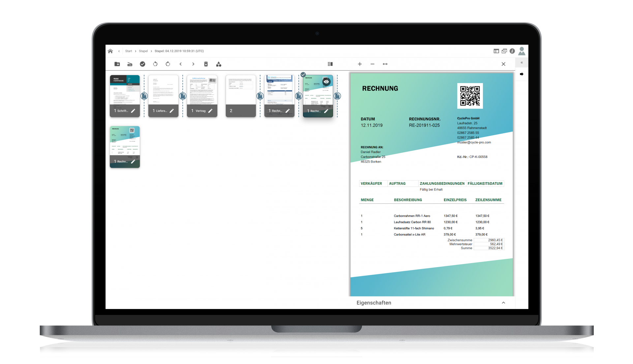Screen dimensions: 633x364
Task: Click the shapes category icon in toolbar
Action: pos(219,64)
